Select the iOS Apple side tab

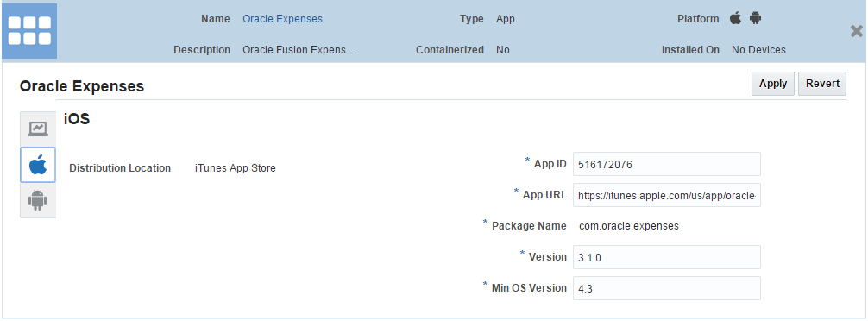[x=38, y=165]
